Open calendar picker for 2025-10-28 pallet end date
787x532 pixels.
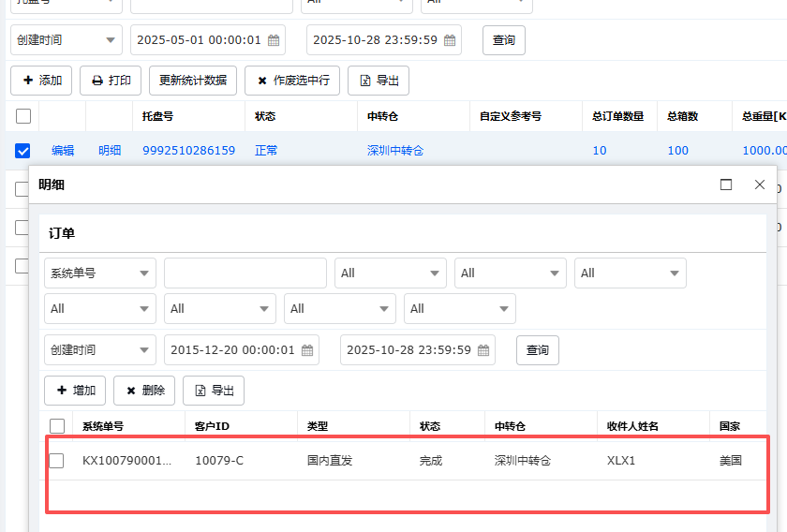tap(450, 40)
